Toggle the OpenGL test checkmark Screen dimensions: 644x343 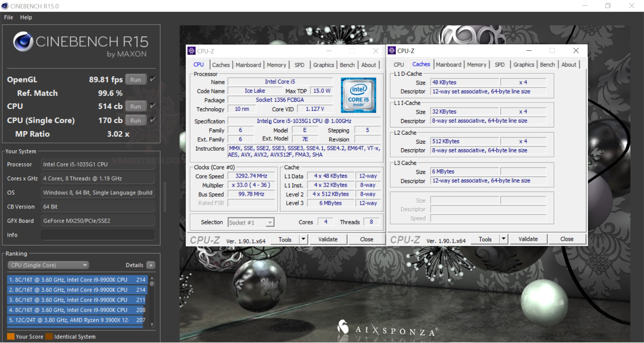[153, 79]
